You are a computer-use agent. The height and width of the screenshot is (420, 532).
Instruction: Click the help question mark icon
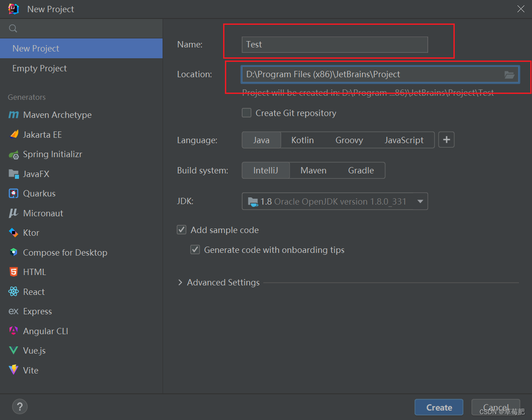tap(20, 406)
